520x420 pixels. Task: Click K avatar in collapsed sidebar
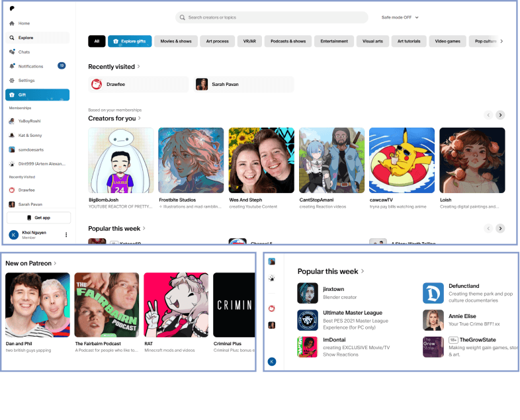tap(272, 362)
